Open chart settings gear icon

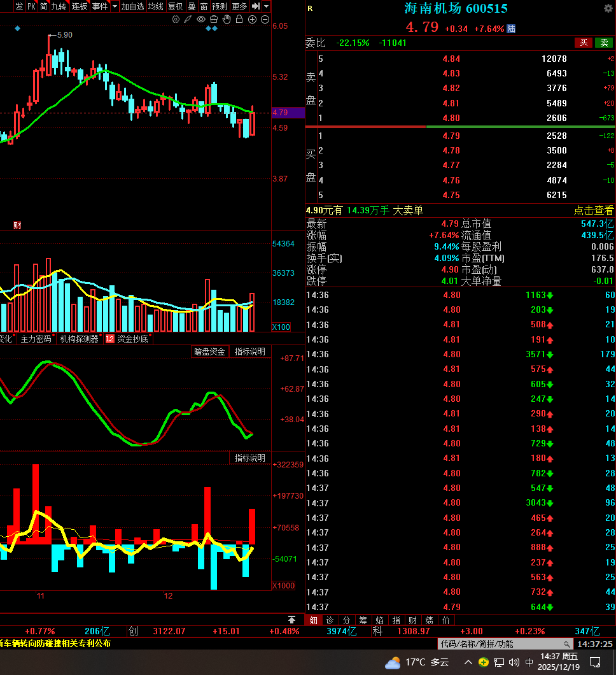coord(176,19)
